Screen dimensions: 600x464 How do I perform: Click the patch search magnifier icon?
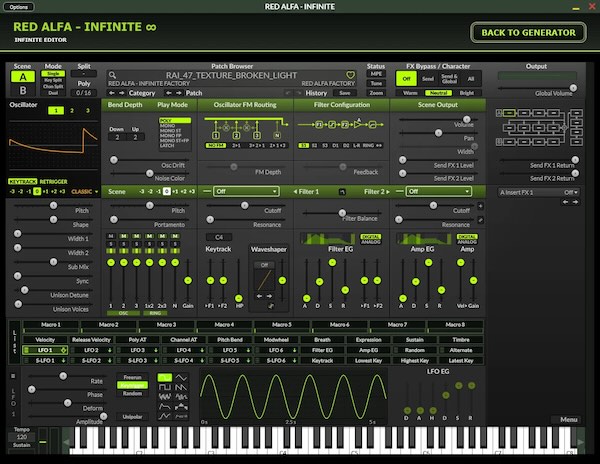112,75
